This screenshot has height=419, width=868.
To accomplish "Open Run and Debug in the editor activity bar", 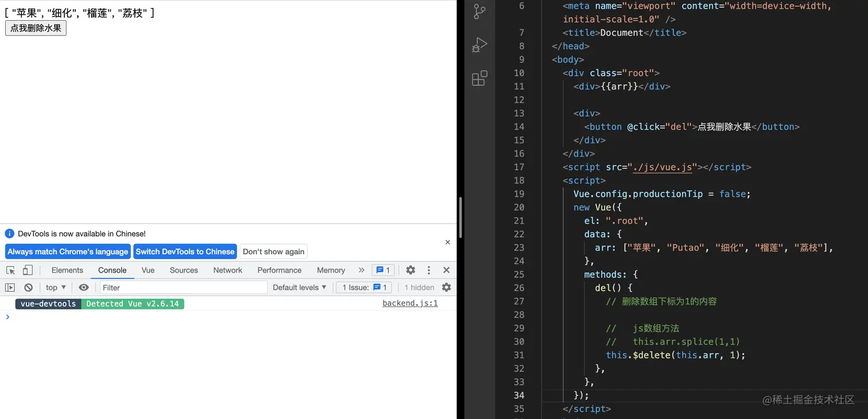I will 479,45.
